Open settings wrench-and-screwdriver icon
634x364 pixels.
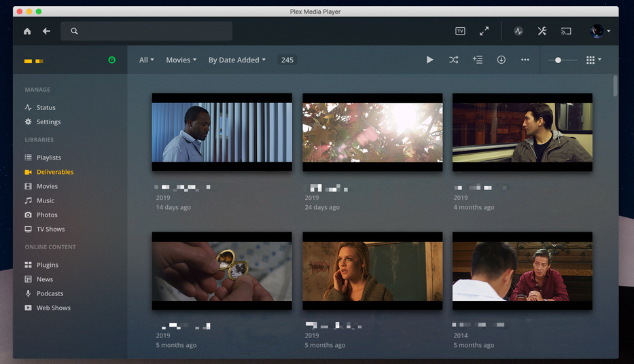(x=542, y=31)
